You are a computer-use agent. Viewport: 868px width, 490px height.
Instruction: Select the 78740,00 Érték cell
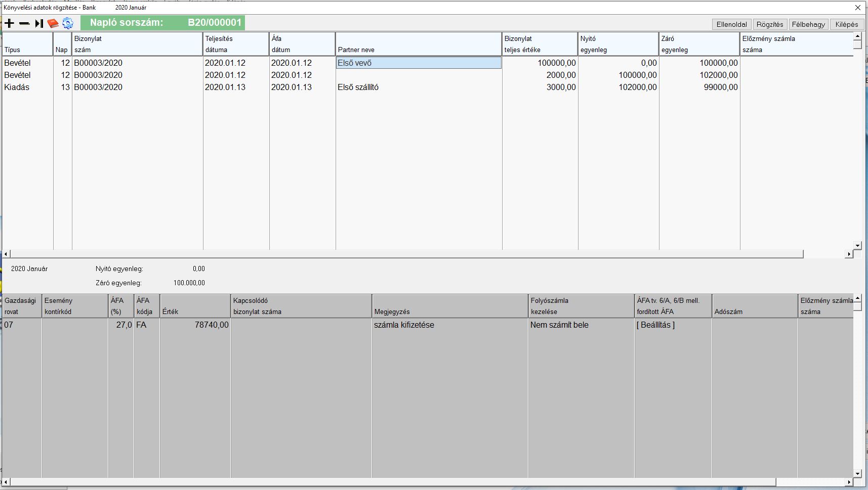click(195, 325)
